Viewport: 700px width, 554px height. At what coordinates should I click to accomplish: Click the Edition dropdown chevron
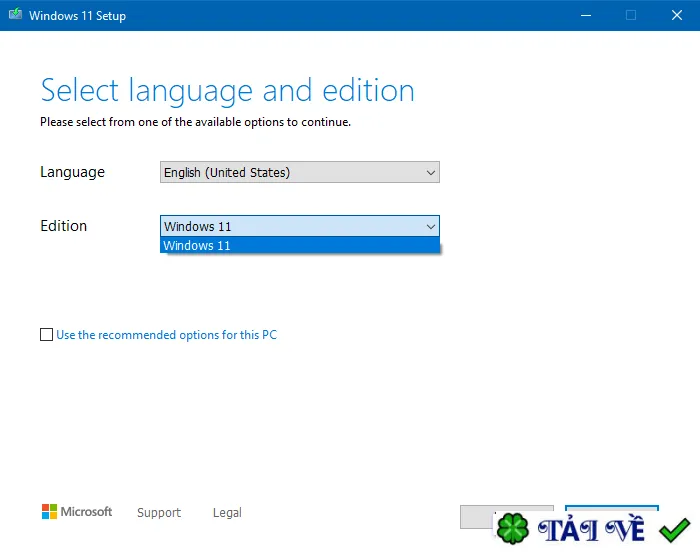pos(430,227)
